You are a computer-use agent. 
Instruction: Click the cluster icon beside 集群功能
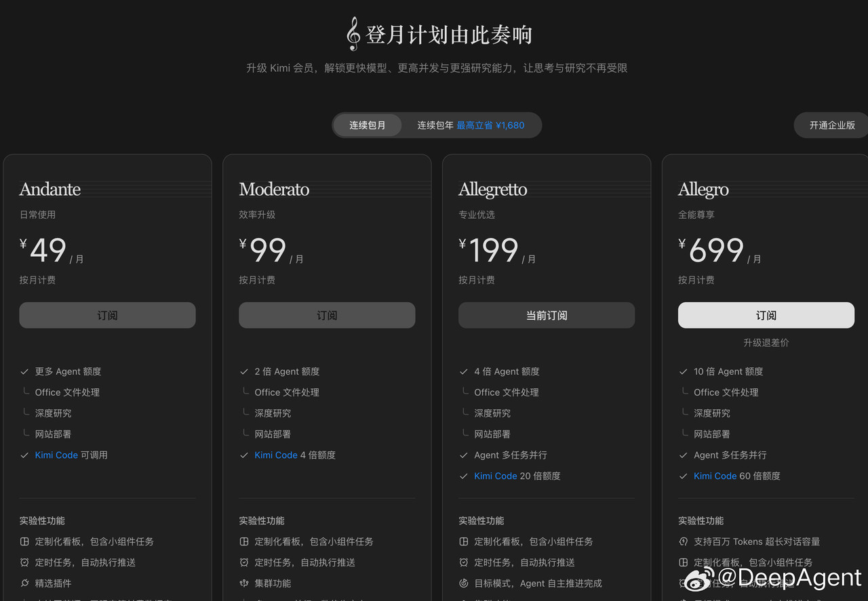click(244, 583)
